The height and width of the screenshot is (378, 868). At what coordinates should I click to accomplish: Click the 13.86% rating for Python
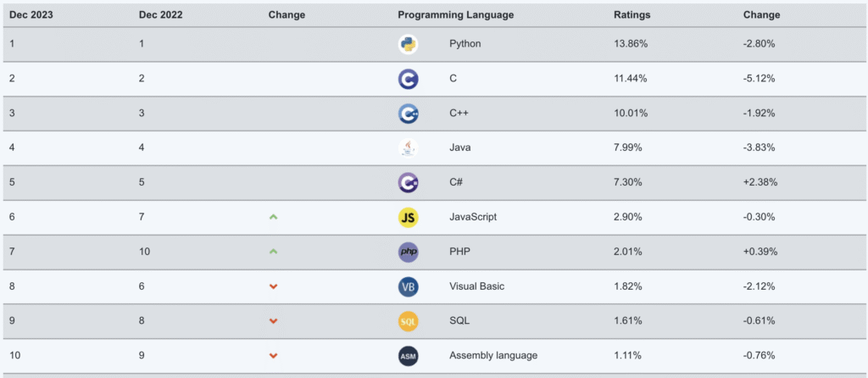[631, 43]
